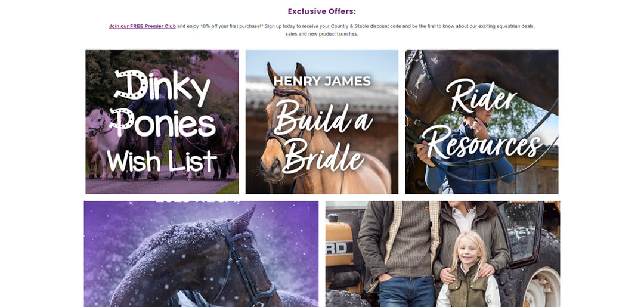This screenshot has width=644, height=307.
Task: Click the blonde girl in the tractor banner
Action: (x=469, y=269)
